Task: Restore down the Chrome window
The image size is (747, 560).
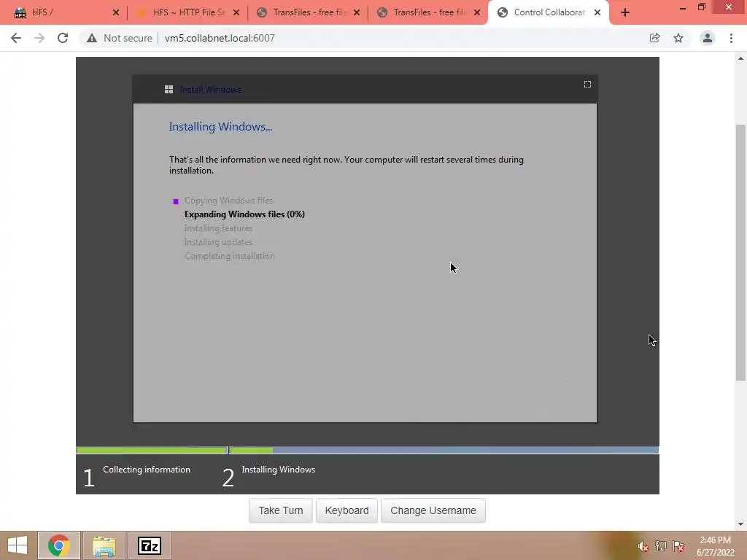Action: coord(702,7)
